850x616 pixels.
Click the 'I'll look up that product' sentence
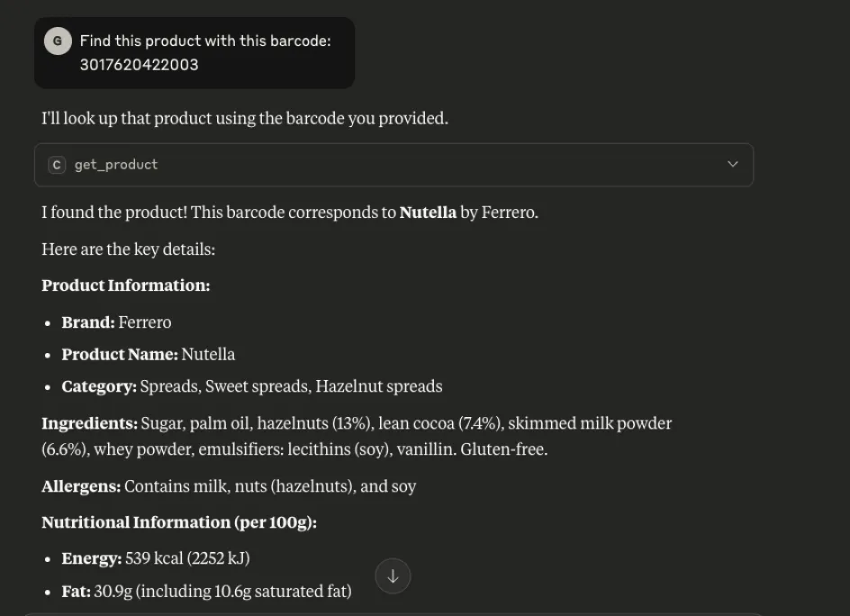point(244,118)
